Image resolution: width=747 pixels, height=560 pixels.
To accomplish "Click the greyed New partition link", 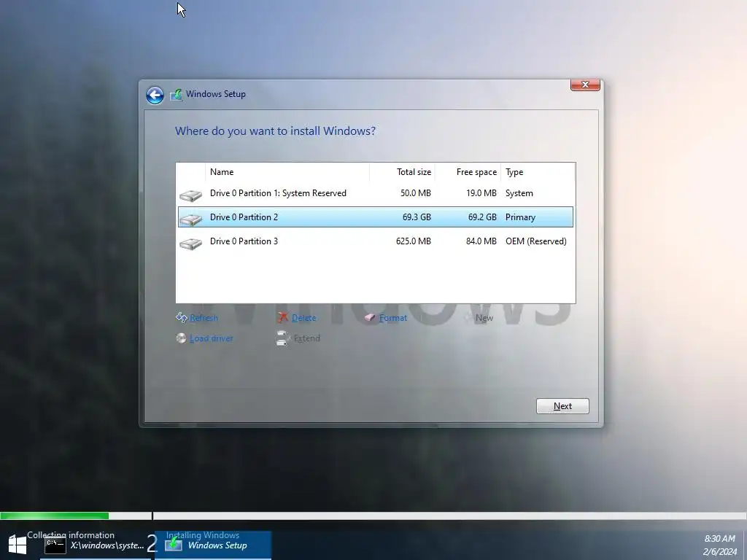I will [484, 318].
